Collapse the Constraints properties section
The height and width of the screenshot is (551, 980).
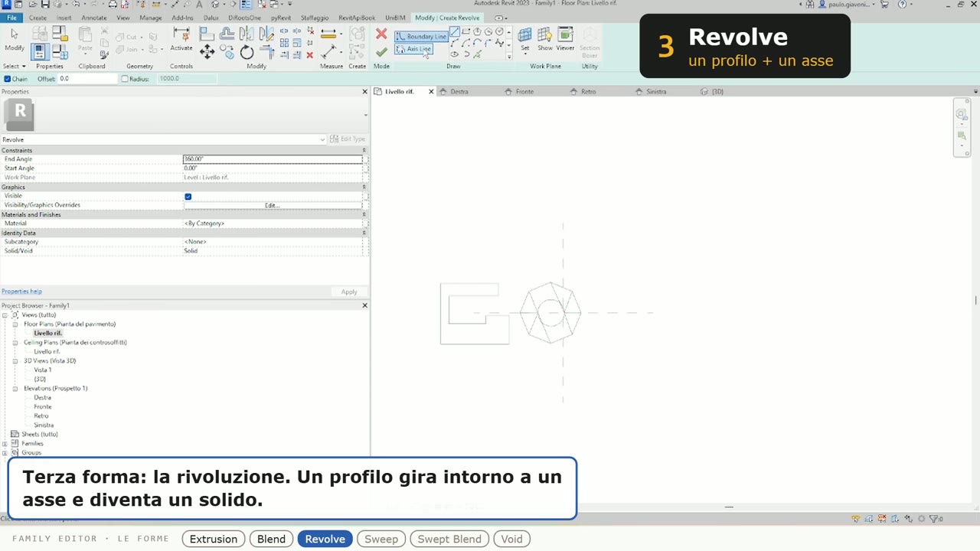[364, 150]
